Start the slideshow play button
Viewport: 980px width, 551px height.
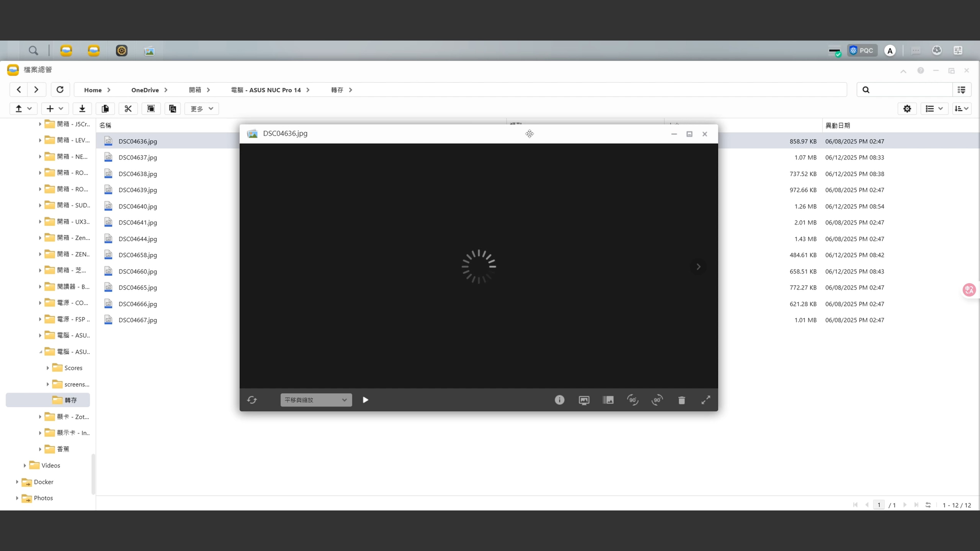[365, 400]
